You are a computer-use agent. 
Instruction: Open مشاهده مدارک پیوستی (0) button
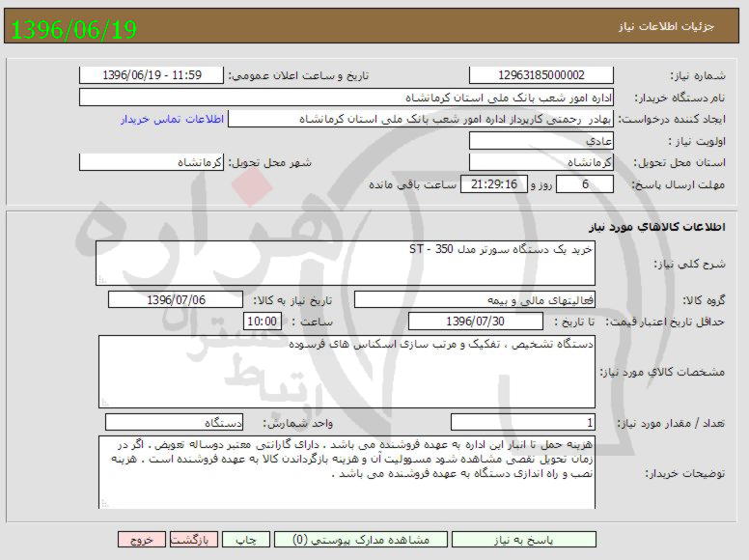(x=361, y=540)
